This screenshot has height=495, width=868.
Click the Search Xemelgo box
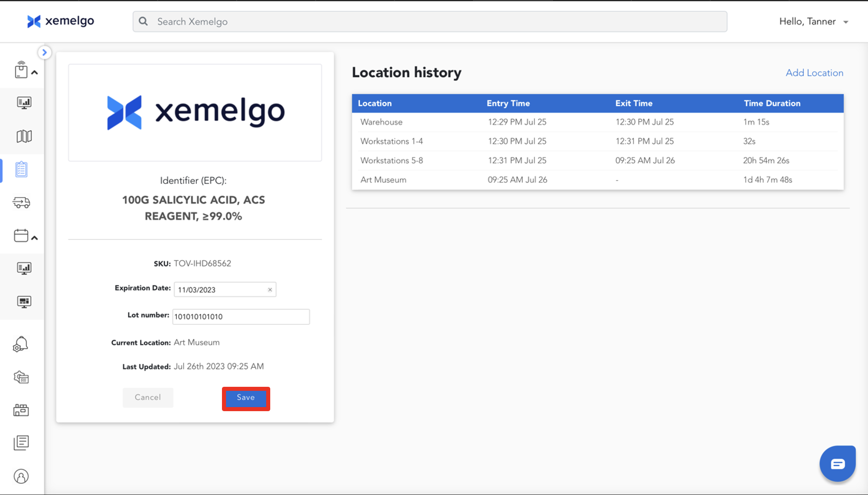(429, 22)
